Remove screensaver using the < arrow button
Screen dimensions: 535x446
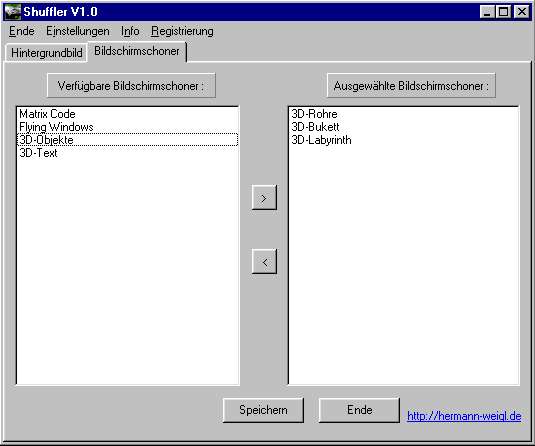click(x=264, y=262)
